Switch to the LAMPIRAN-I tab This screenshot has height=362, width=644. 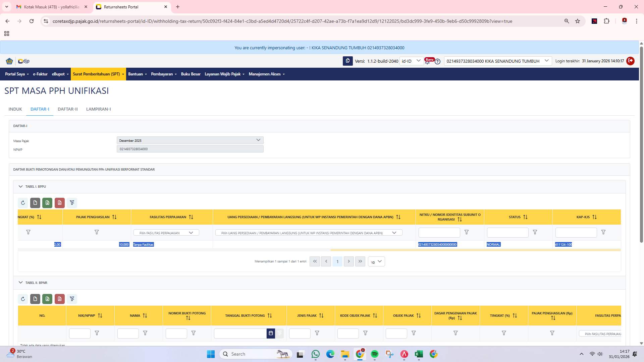point(98,109)
